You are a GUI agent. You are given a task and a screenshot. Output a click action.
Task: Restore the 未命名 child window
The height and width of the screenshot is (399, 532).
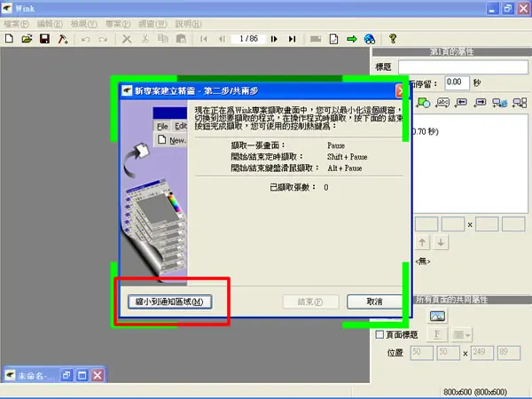coord(66,375)
